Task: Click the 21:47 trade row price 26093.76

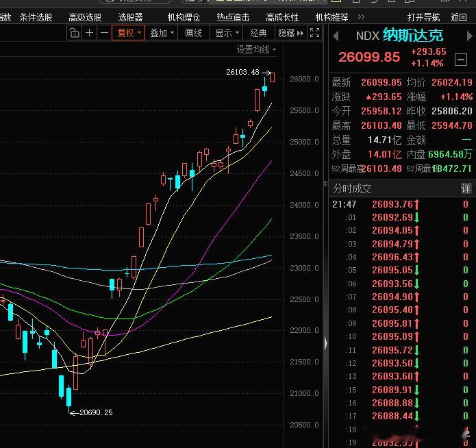Action: pos(392,204)
